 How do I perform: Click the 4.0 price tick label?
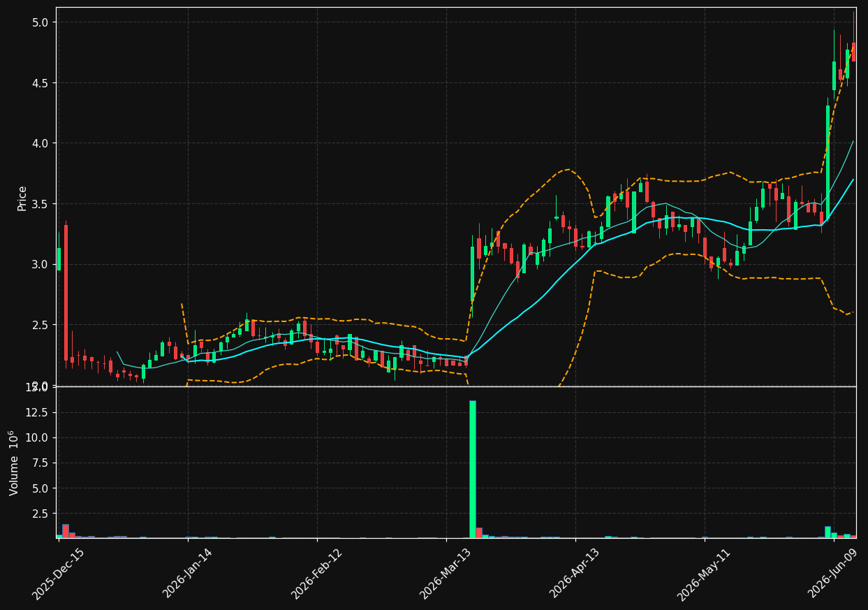41,143
